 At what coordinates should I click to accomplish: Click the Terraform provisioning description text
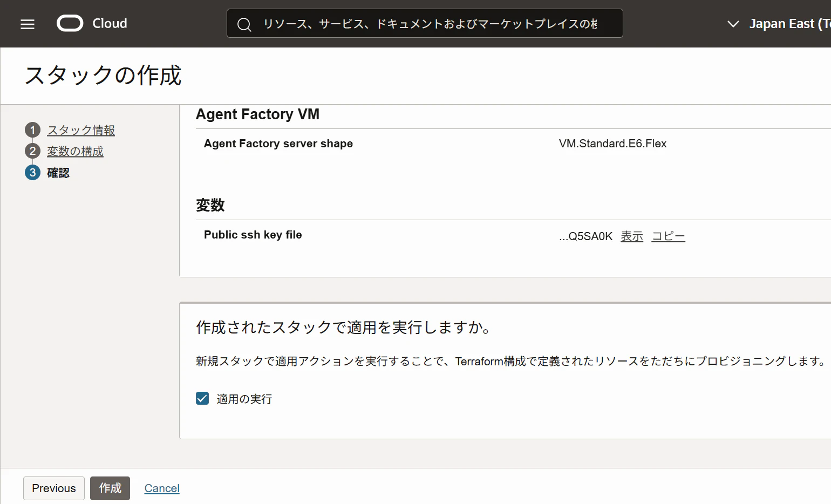point(510,361)
